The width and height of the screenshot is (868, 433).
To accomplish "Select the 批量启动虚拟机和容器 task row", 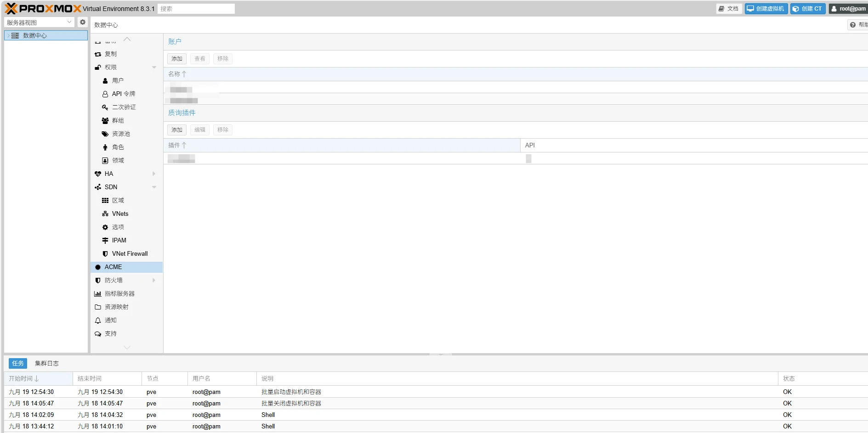I will 436,392.
